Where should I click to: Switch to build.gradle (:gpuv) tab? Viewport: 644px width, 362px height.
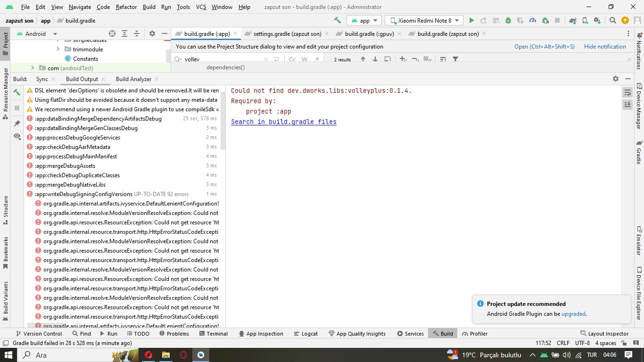pyautogui.click(x=369, y=33)
